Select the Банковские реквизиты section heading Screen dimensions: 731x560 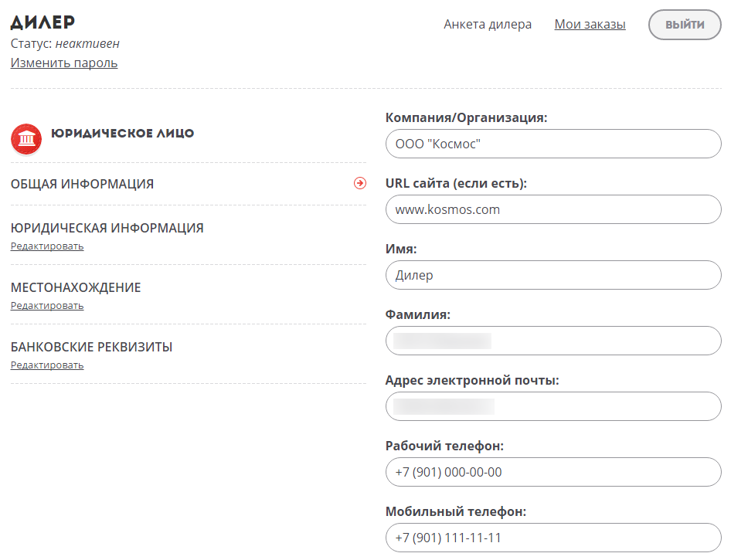point(91,347)
